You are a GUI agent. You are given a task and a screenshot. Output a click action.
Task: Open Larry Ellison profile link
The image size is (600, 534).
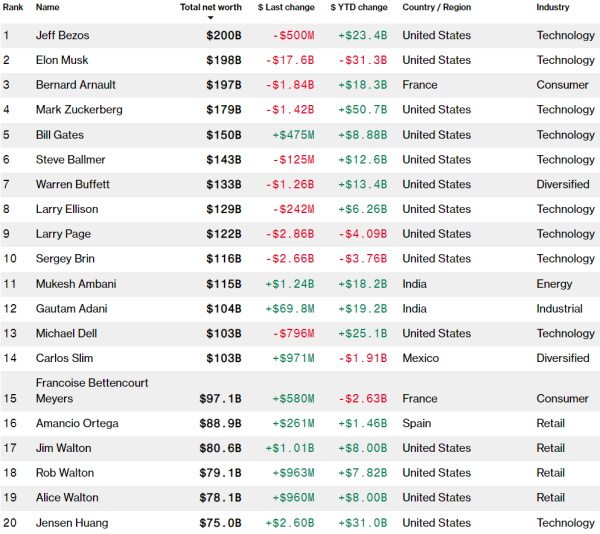click(x=67, y=209)
